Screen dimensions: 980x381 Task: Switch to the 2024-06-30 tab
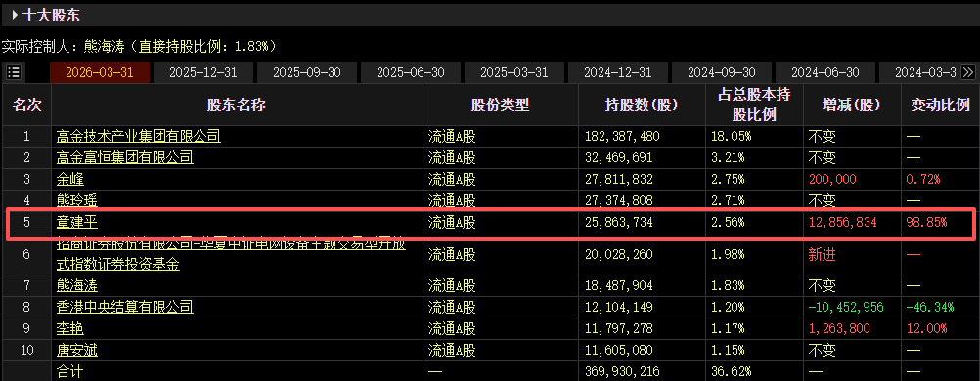pos(825,72)
